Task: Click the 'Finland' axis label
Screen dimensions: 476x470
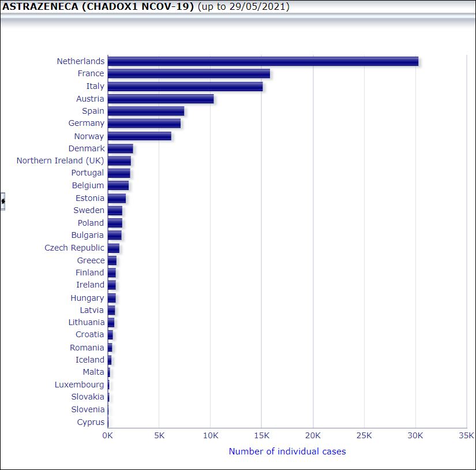Action: tap(90, 273)
